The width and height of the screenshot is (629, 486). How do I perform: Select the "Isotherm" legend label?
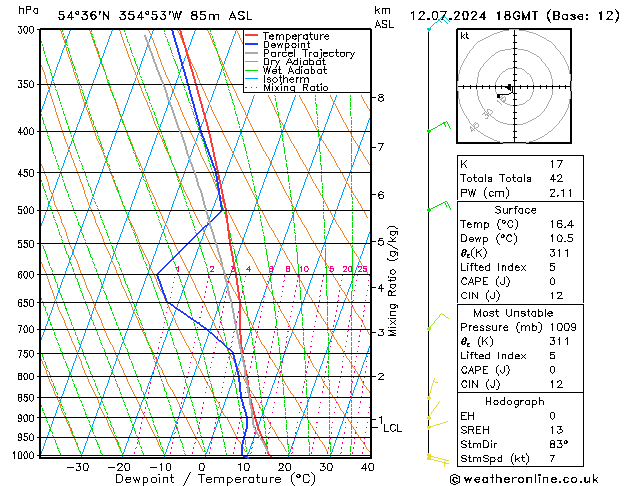click(x=286, y=79)
